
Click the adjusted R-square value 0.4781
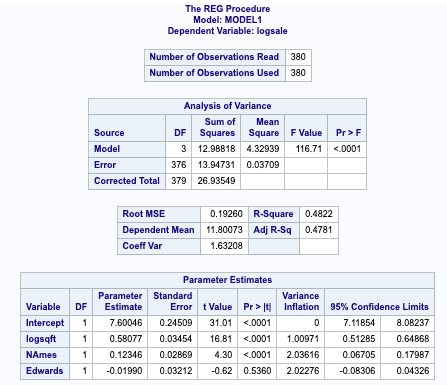coord(319,230)
